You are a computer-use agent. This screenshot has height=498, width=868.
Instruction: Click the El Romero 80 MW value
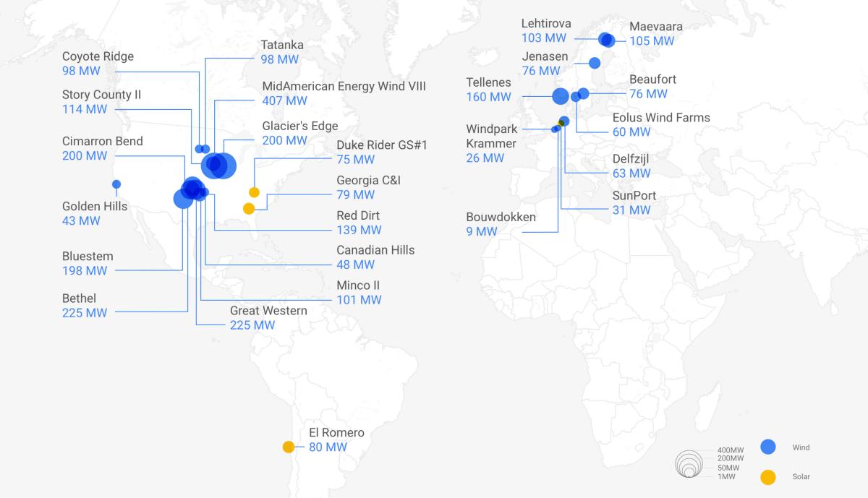coord(328,447)
